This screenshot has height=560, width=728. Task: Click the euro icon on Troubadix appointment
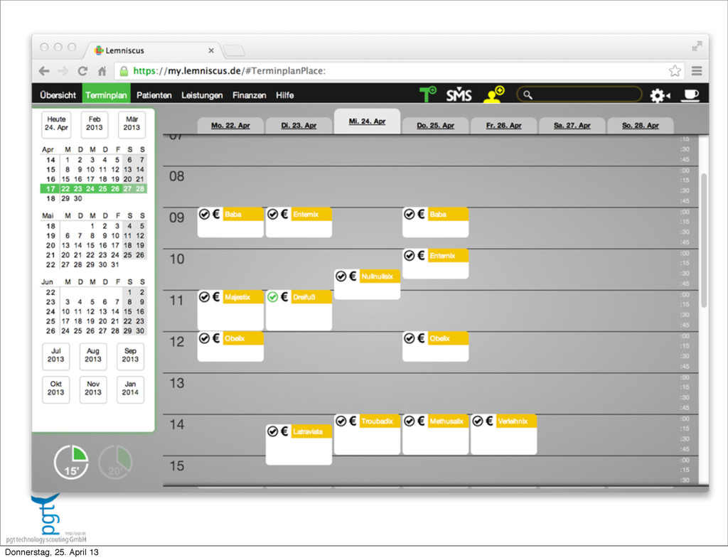pyautogui.click(x=353, y=421)
